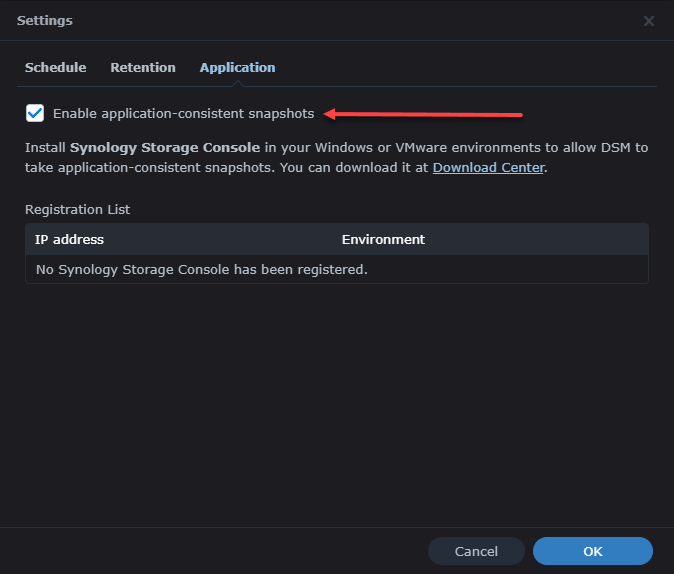Uncheck the application-consistent snapshots checkbox
The width and height of the screenshot is (674, 574).
[x=35, y=113]
